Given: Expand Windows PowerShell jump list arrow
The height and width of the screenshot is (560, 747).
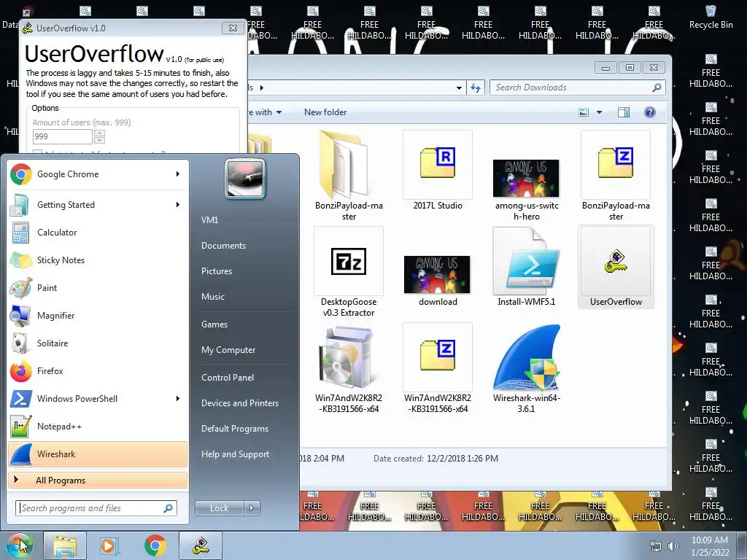Looking at the screenshot, I should [178, 399].
